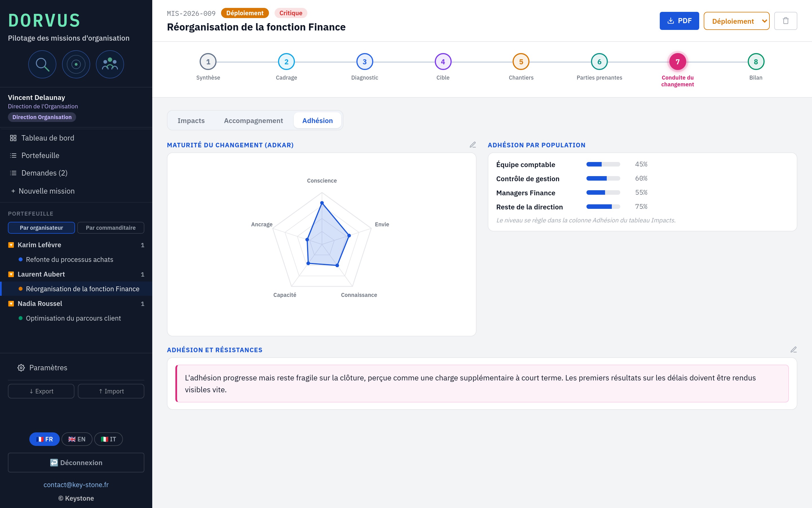The height and width of the screenshot is (508, 812).
Task: Open contact@key-stone.fr email link
Action: (76, 485)
